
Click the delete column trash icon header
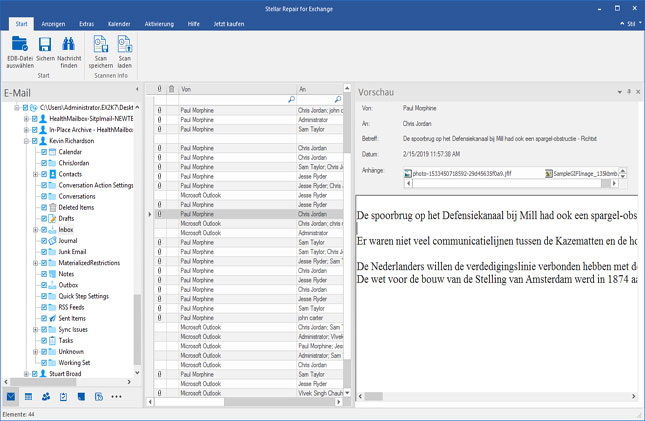tap(170, 89)
